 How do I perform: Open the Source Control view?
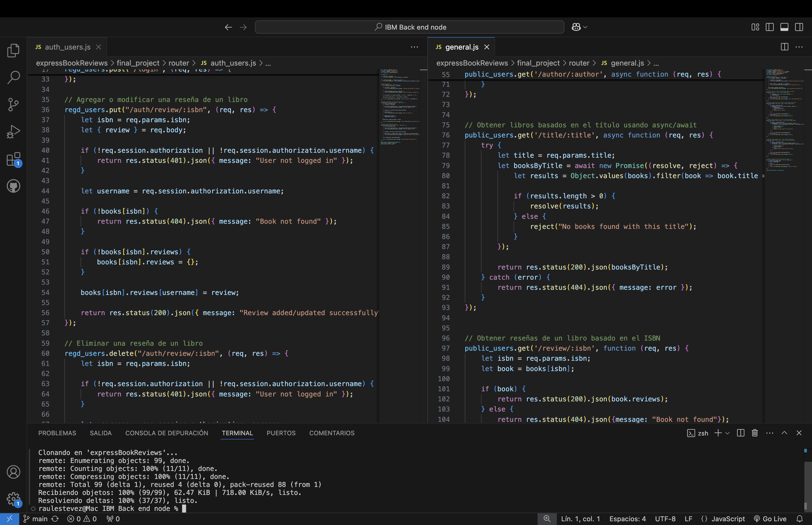[13, 105]
